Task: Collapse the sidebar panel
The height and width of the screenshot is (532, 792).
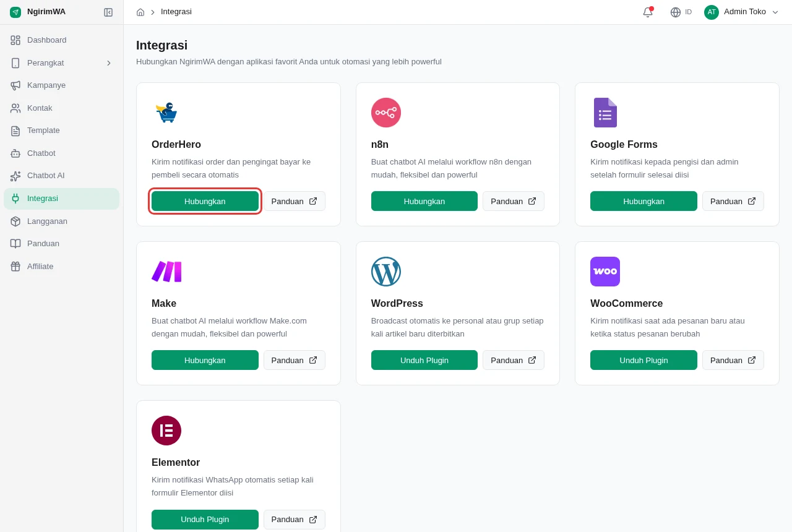Action: 108,12
